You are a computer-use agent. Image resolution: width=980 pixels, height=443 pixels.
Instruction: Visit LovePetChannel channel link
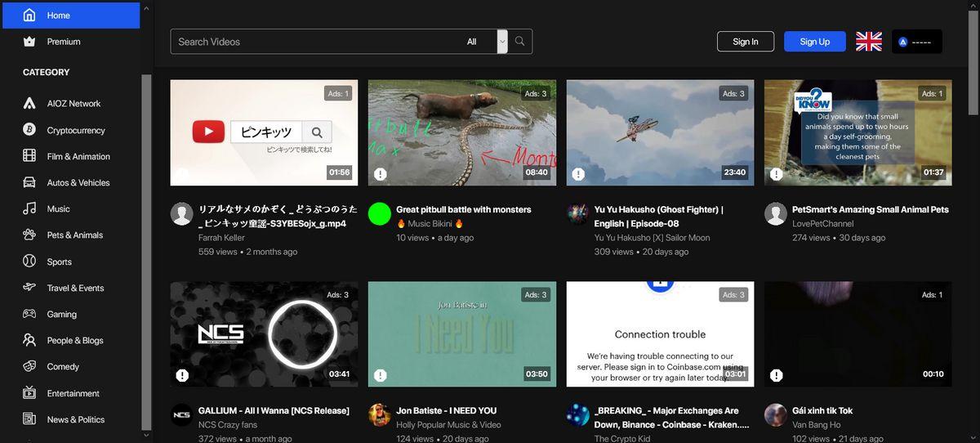[x=823, y=224]
